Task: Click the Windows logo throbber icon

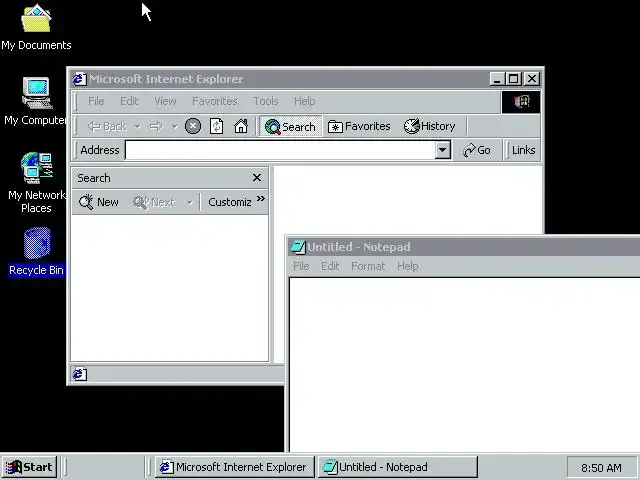Action: coord(521,101)
